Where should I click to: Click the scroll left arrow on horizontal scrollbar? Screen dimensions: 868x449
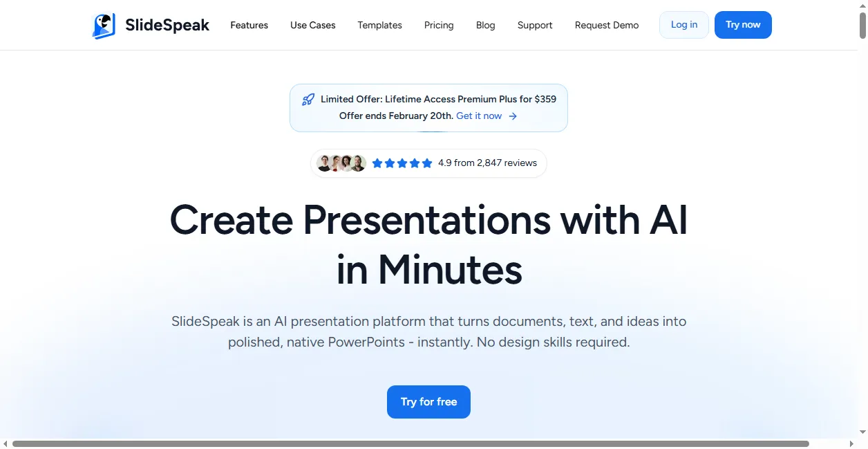(x=6, y=443)
